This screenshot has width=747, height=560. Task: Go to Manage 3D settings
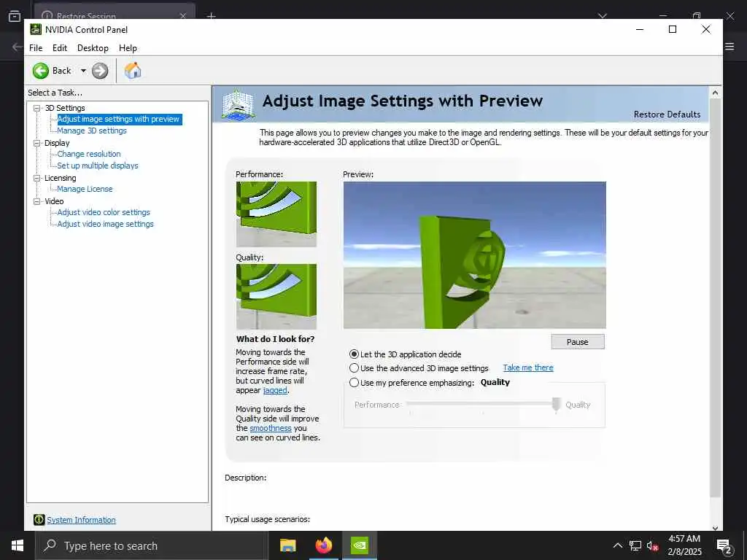tap(92, 131)
